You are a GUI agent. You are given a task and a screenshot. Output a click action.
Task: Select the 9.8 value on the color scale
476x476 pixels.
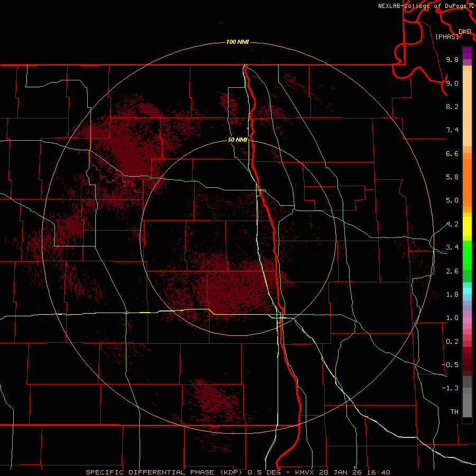pos(452,59)
